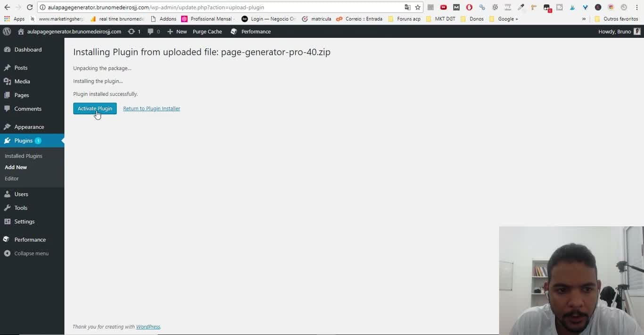Screen dimensions: 644x335
Task: Show hidden bookmarks with double chevron
Action: tap(584, 19)
